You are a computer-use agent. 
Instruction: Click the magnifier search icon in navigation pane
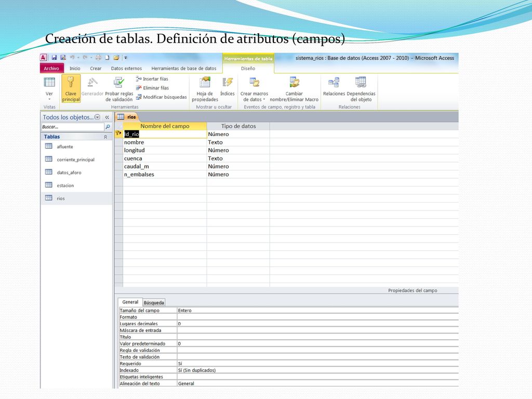(108, 127)
